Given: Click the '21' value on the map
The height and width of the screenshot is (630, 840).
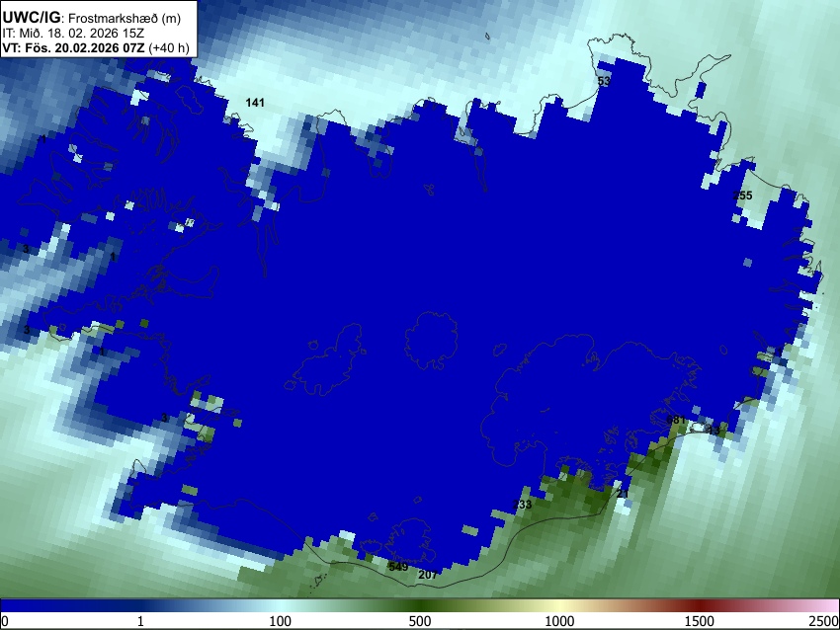Looking at the screenshot, I should coord(623,494).
